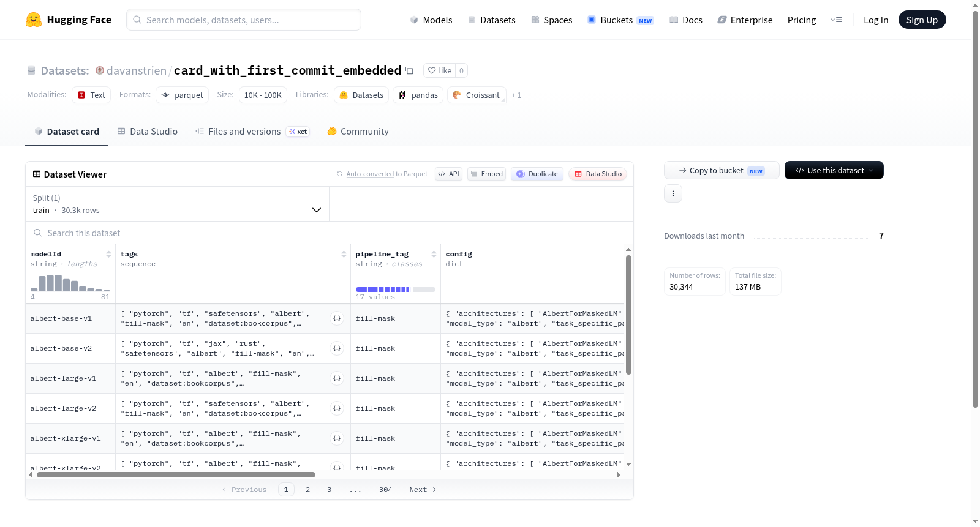Open Data Studio from the viewer header
This screenshot has height=527, width=980.
pyautogui.click(x=598, y=174)
